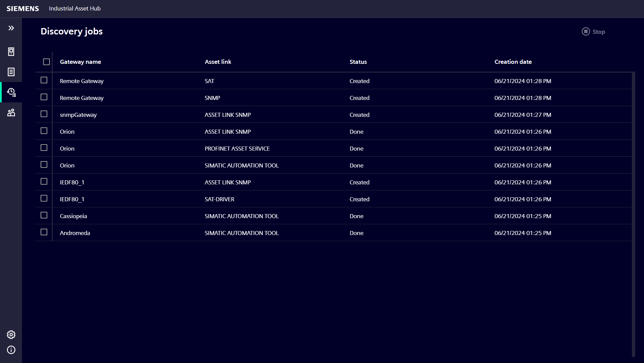The image size is (644, 363).
Task: Open the information icon in sidebar
Action: pyautogui.click(x=11, y=350)
